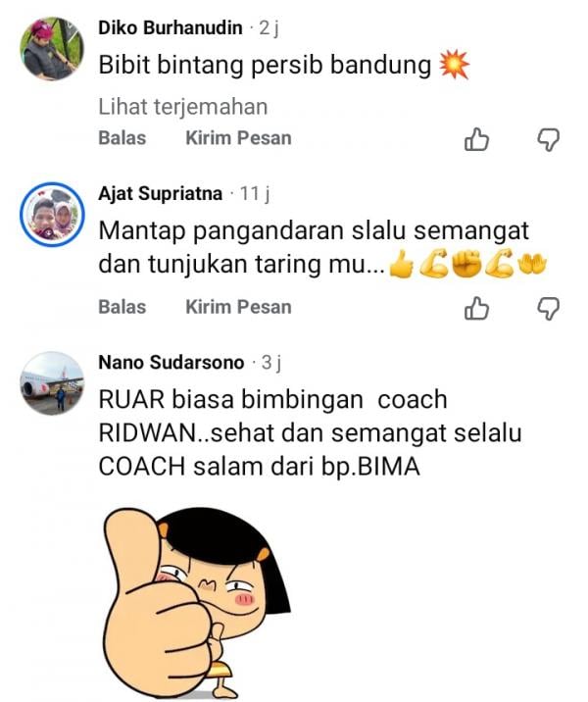The image size is (588, 702).
Task: Tap Kirim Pesan under Diko's comment
Action: click(238, 138)
